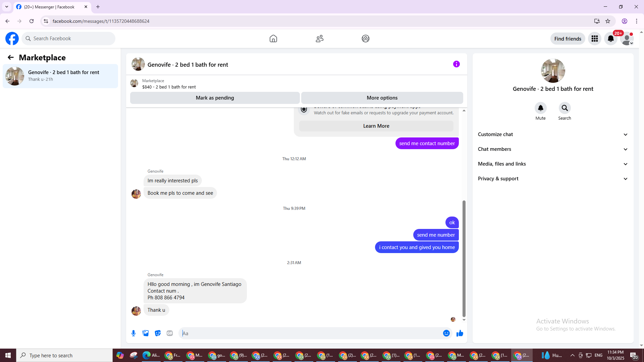The image size is (644, 362).
Task: Click Learn More about scams
Action: tap(376, 126)
